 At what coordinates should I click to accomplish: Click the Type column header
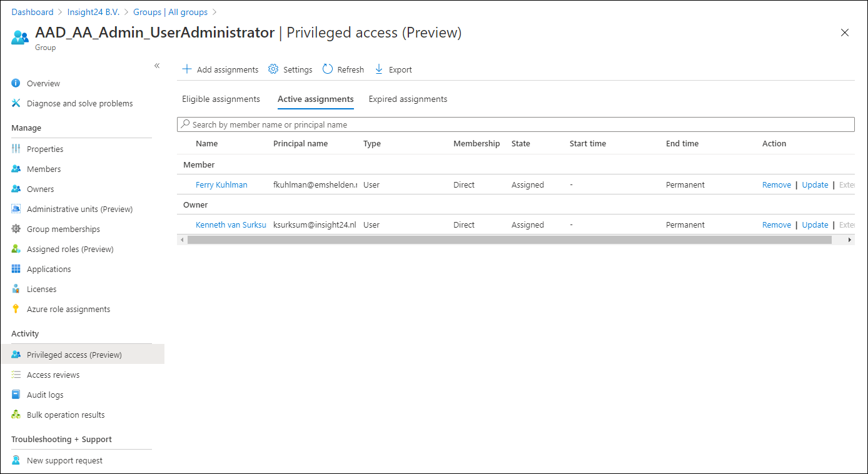[x=372, y=143]
